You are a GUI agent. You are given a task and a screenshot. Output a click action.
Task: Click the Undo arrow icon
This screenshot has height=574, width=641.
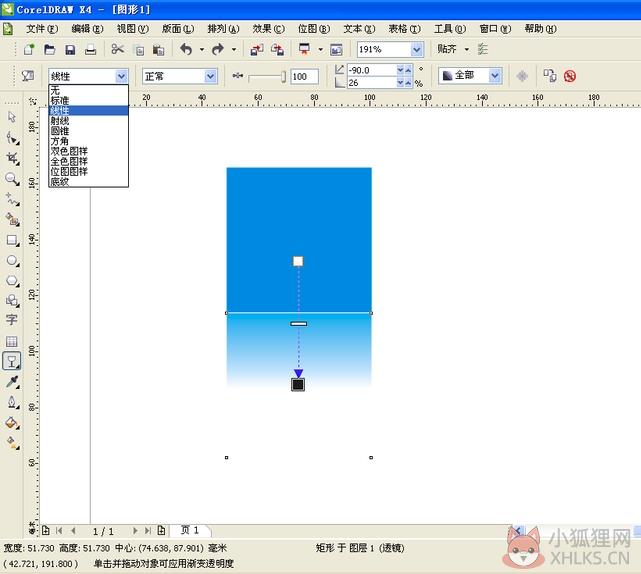click(x=186, y=49)
